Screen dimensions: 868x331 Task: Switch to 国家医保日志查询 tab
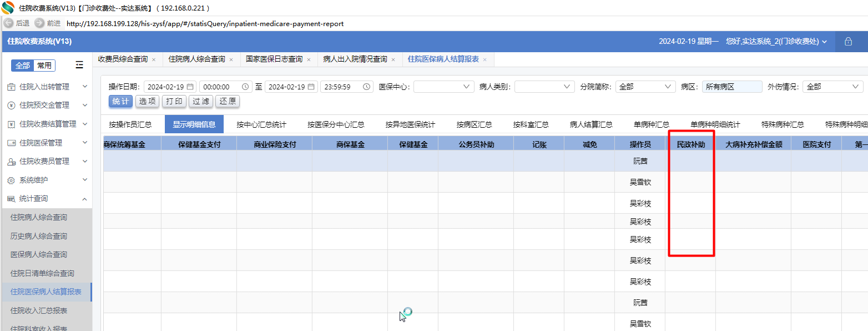274,59
